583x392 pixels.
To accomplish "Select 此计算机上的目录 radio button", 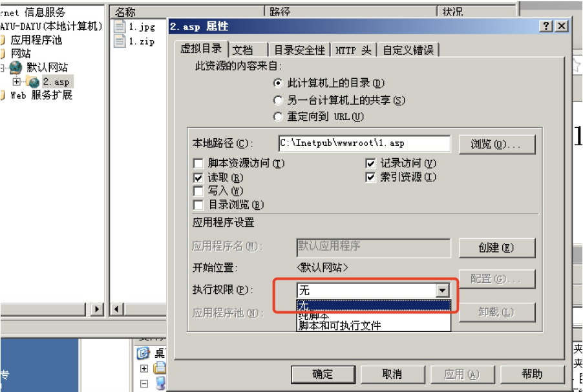I will (x=278, y=83).
